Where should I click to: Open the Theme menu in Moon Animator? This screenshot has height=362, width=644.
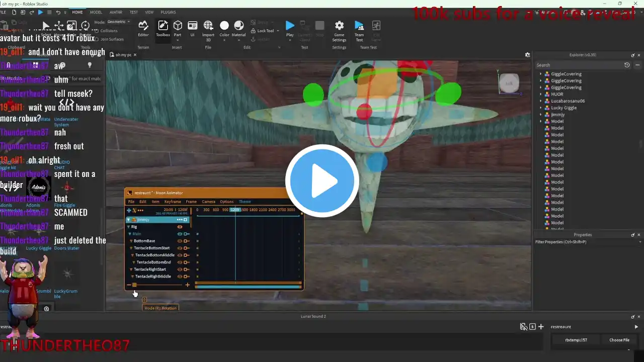coord(245,202)
